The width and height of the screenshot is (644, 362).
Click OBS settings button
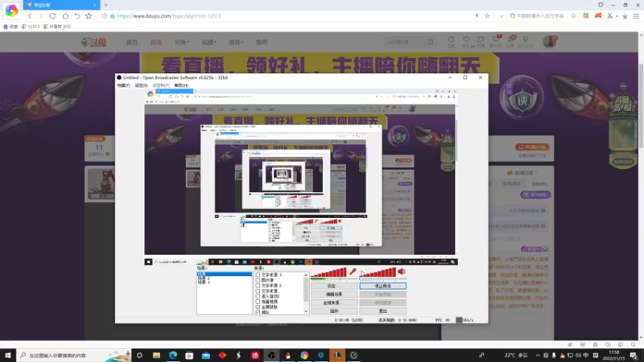tap(334, 286)
